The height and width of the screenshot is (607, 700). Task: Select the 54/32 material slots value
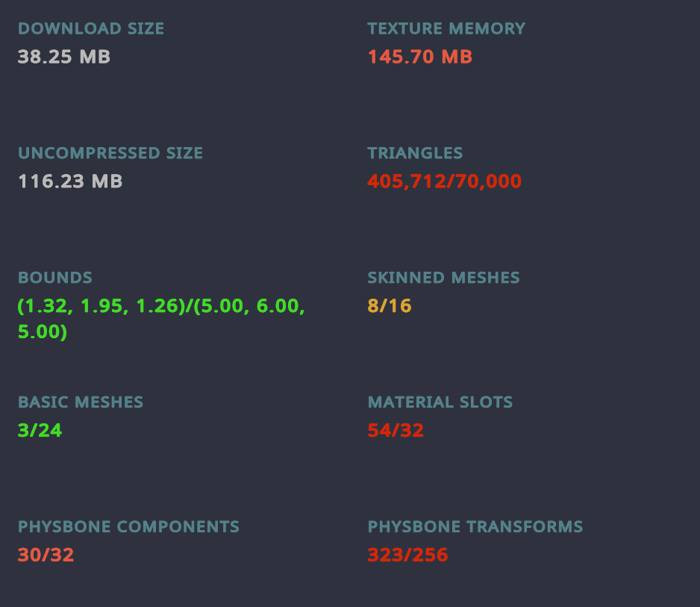[x=396, y=431]
